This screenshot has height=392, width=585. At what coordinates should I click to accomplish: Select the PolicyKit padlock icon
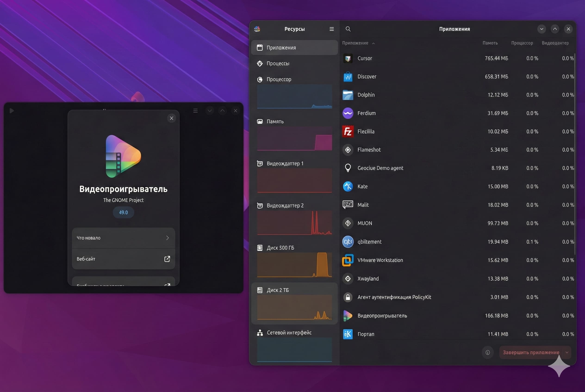click(348, 297)
